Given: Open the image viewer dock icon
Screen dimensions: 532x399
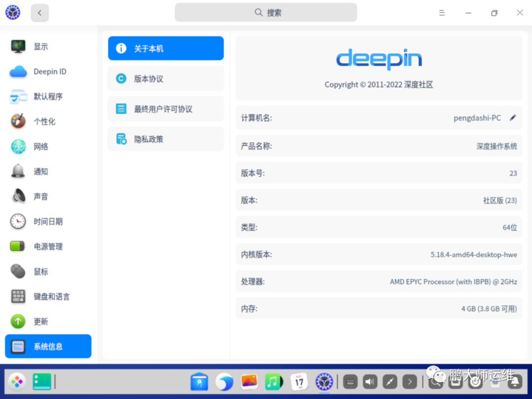Looking at the screenshot, I should click(249, 381).
